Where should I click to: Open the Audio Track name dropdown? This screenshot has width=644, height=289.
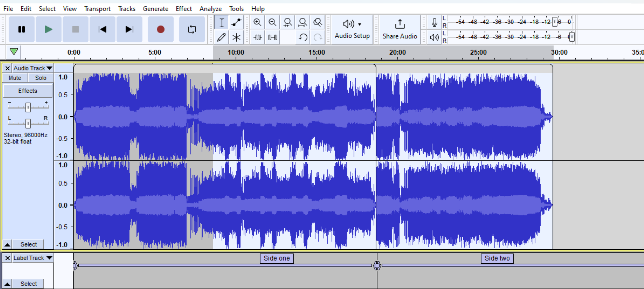point(33,68)
